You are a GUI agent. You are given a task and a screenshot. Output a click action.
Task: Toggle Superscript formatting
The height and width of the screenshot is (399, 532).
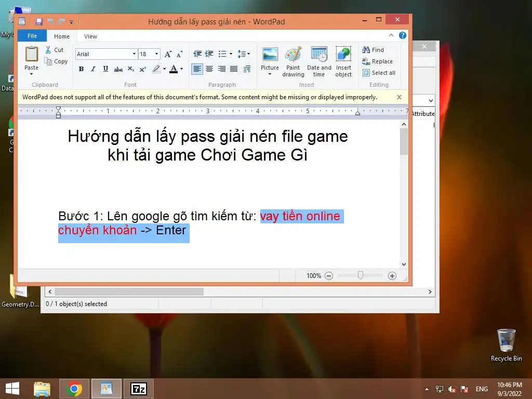pyautogui.click(x=143, y=69)
